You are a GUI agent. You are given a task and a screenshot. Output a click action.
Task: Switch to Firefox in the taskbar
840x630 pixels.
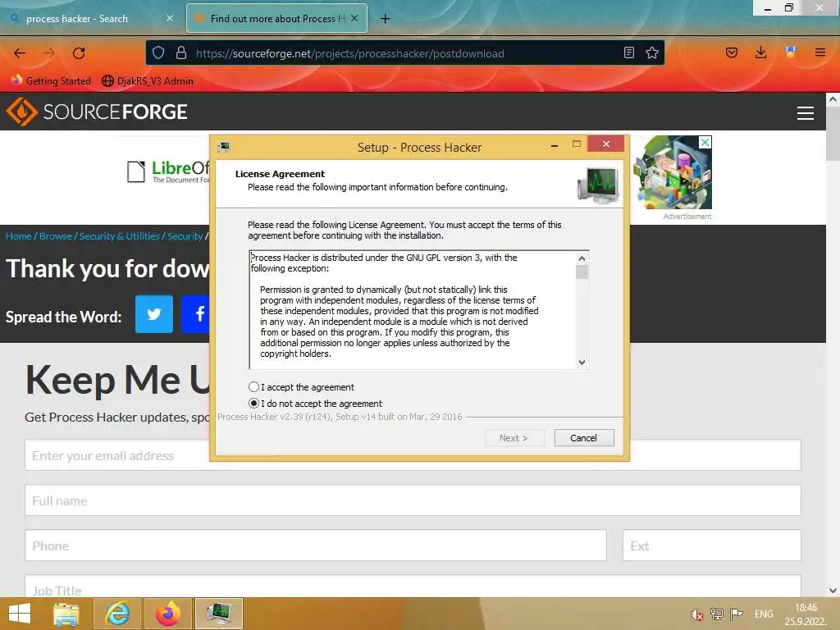(x=167, y=614)
